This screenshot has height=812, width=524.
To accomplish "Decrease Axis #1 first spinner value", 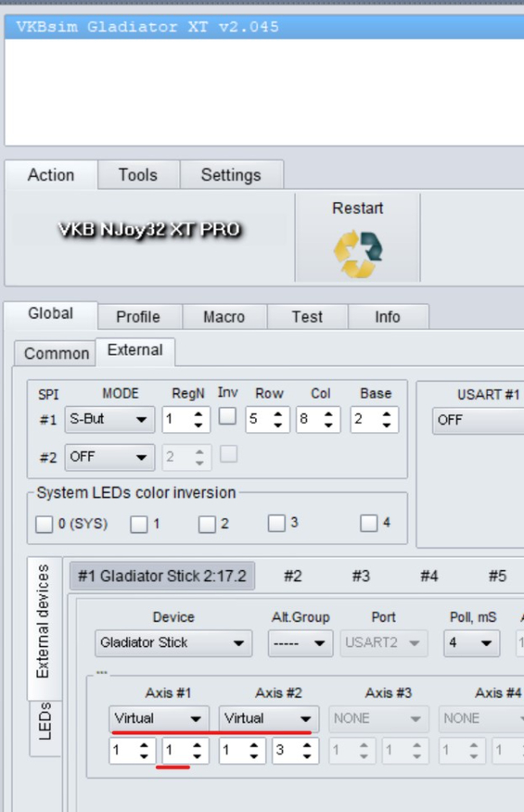I will point(144,757).
